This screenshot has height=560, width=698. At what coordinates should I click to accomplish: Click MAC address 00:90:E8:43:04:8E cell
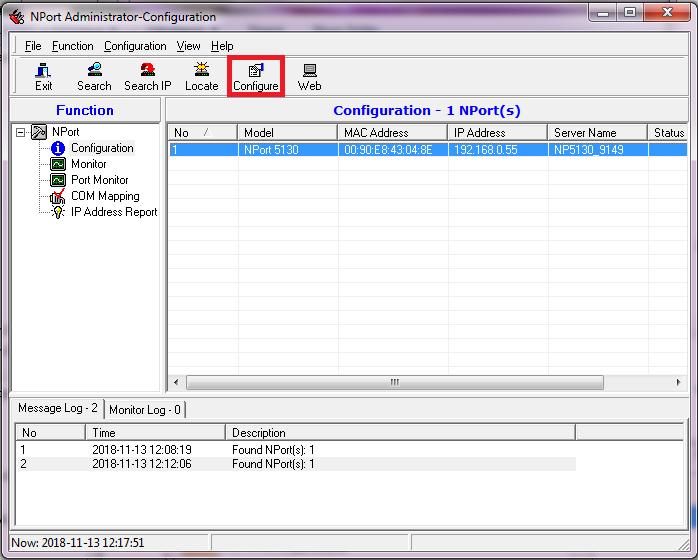[x=393, y=150]
